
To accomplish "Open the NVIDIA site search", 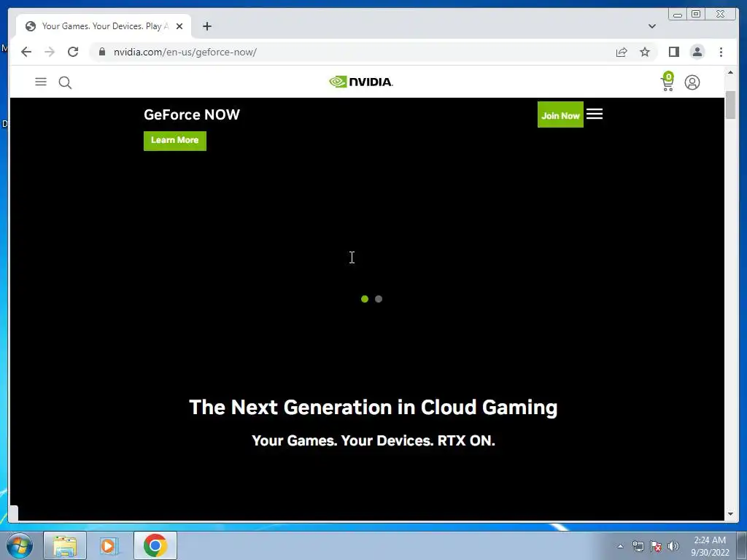I will point(65,83).
